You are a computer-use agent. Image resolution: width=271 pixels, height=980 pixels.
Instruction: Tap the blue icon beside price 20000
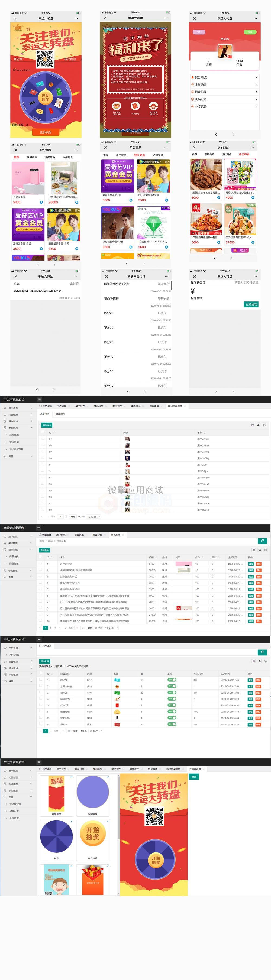tap(76, 202)
